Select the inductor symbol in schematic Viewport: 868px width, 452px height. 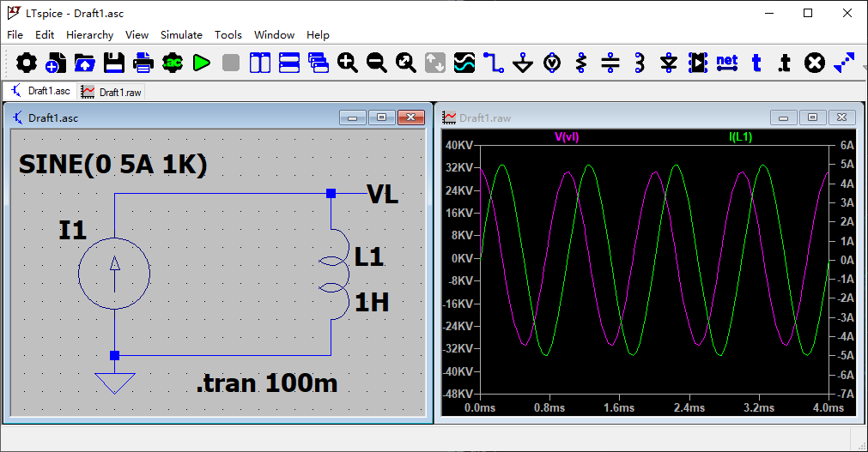click(x=334, y=274)
